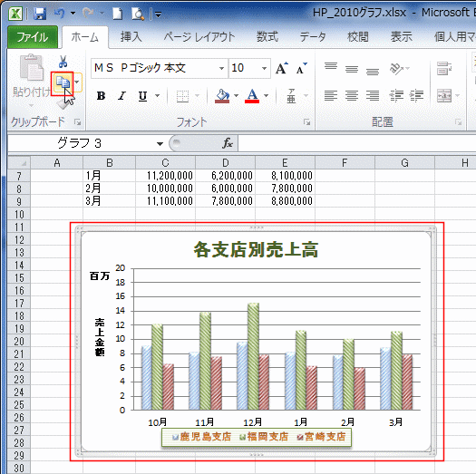Image resolution: width=476 pixels, height=474 pixels.
Task: Click the decrease indent icon
Action: (x=396, y=96)
